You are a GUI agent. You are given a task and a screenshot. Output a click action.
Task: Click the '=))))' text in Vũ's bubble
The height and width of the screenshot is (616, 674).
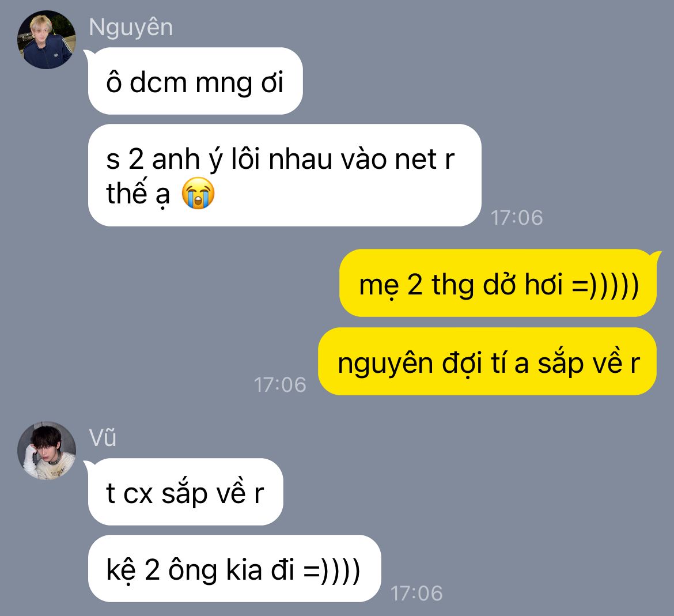[x=332, y=570]
